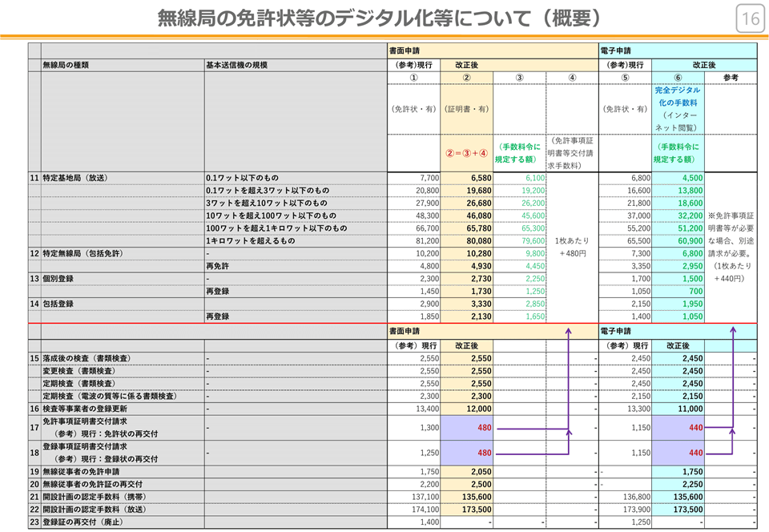Click the ② column number cell
The height and width of the screenshot is (532, 769).
point(466,78)
